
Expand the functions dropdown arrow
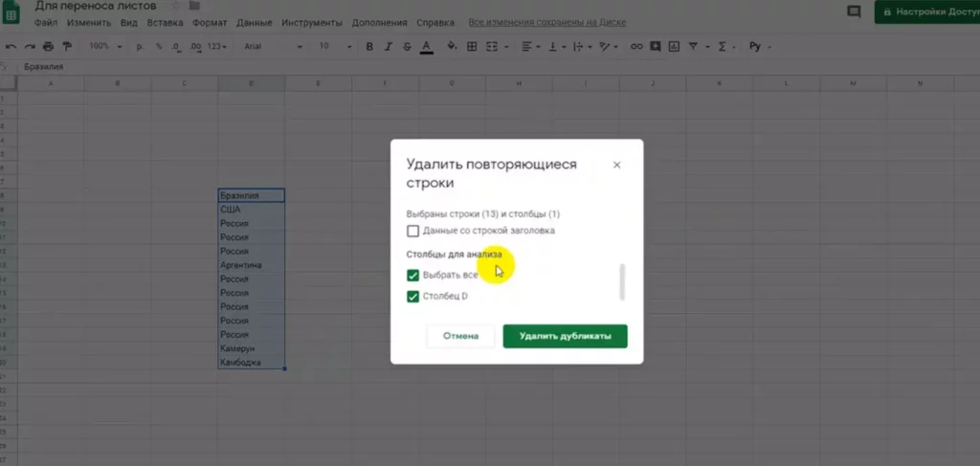click(x=733, y=47)
